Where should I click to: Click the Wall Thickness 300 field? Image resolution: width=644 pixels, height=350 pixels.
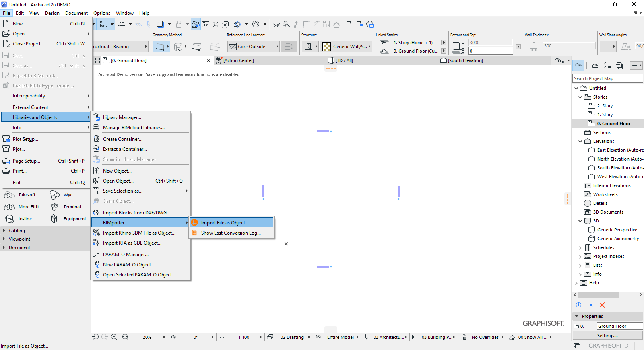(569, 46)
